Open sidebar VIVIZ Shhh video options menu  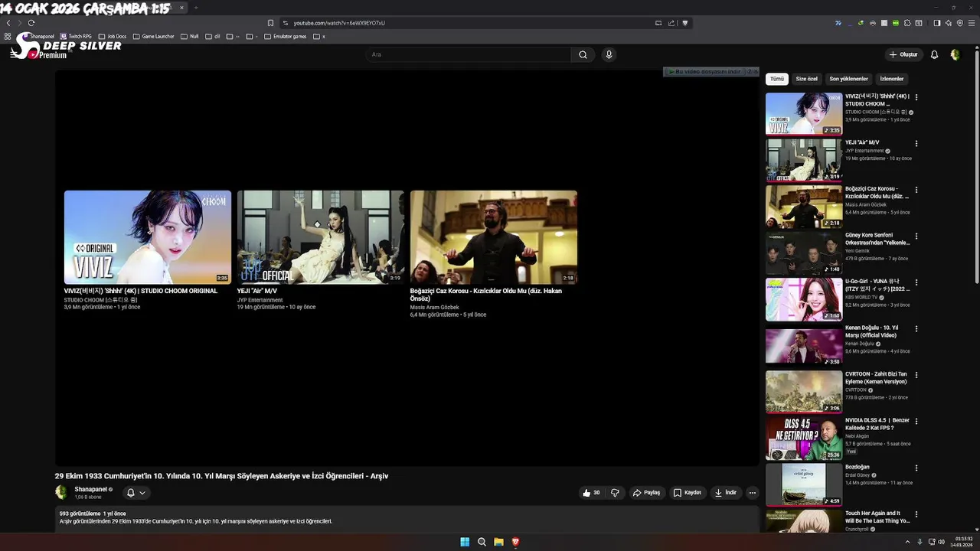click(x=916, y=97)
